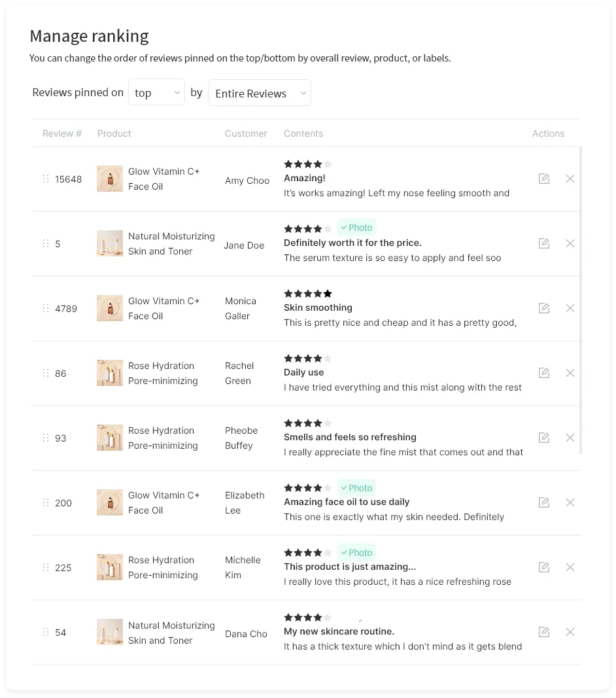Click edit icon for Monica Galler's review
The height and width of the screenshot is (698, 616).
[x=543, y=308]
